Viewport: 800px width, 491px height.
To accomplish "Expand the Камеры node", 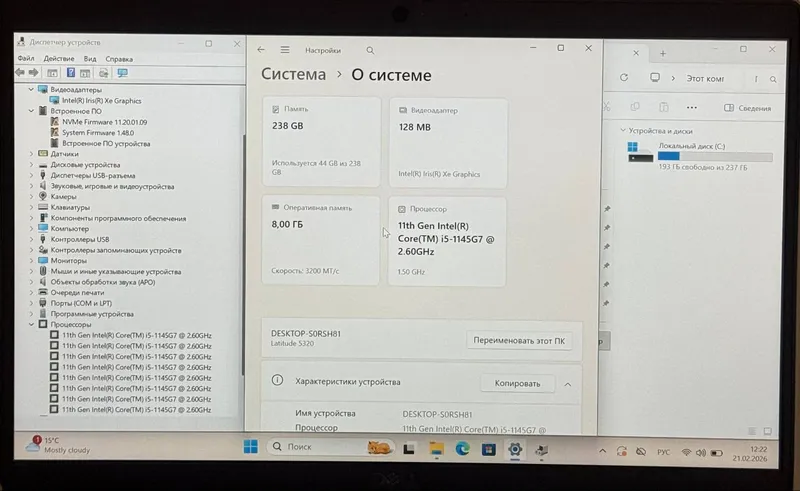I will [31, 197].
